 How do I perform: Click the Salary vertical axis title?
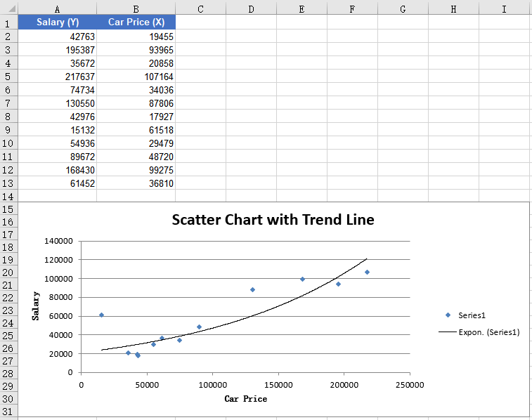(36, 306)
